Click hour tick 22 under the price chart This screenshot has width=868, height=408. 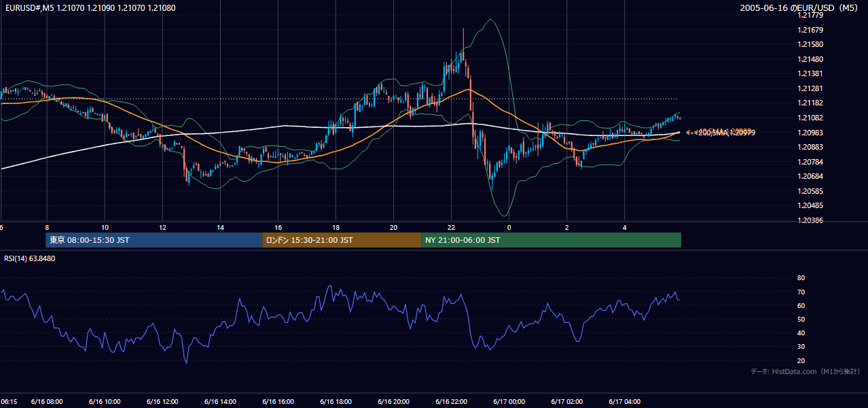tap(451, 227)
